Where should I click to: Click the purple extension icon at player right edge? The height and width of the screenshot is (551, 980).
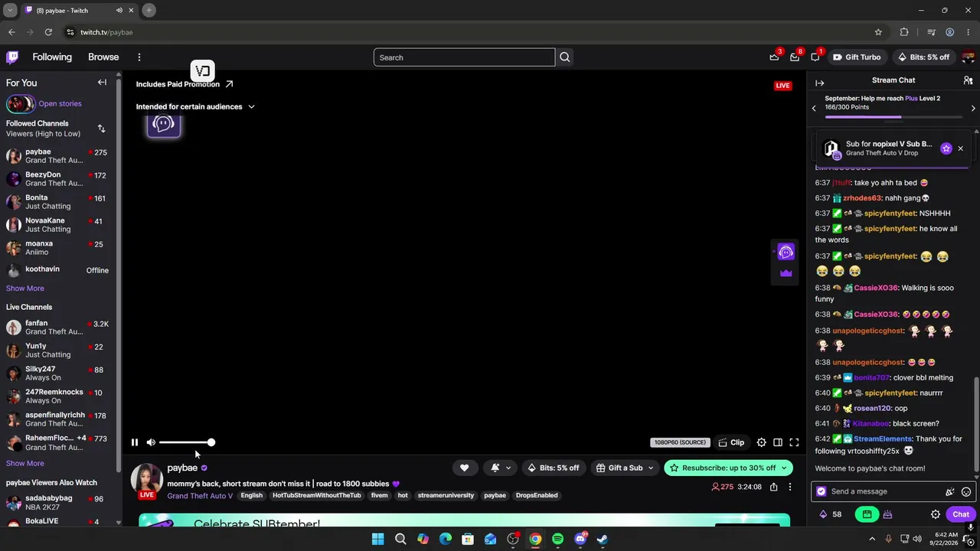tap(786, 252)
